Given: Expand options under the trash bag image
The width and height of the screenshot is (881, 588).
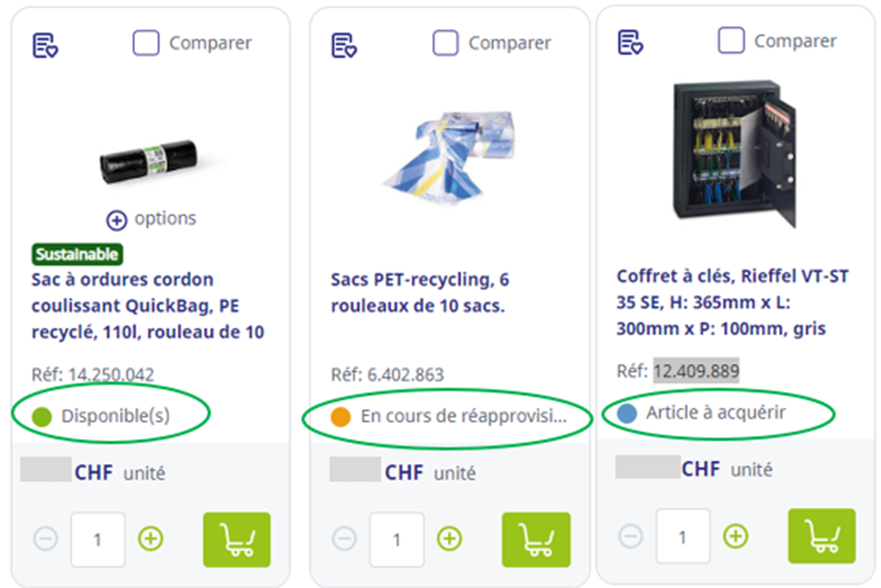Looking at the screenshot, I should (x=151, y=219).
